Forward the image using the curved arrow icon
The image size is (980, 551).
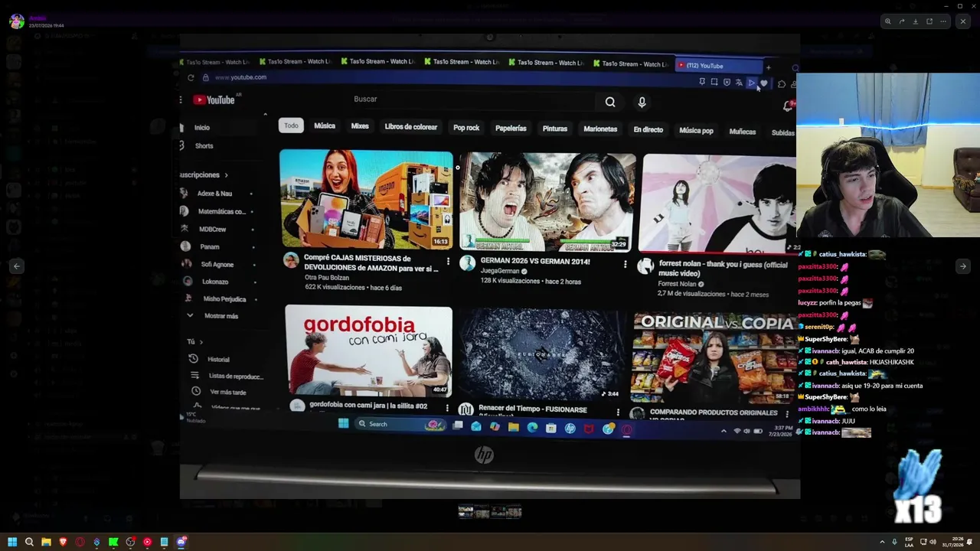[x=901, y=21]
